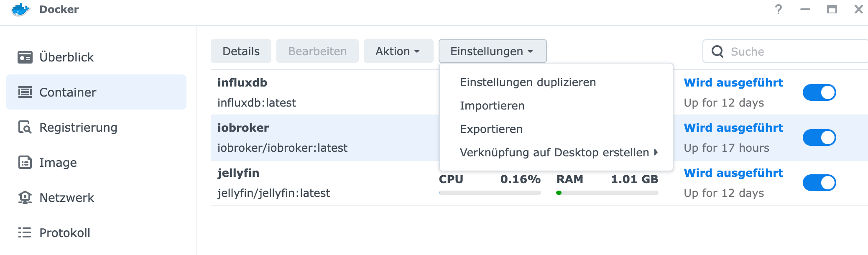Image resolution: width=868 pixels, height=255 pixels.
Task: Click the jellyfin RAM usage bar
Action: (607, 193)
